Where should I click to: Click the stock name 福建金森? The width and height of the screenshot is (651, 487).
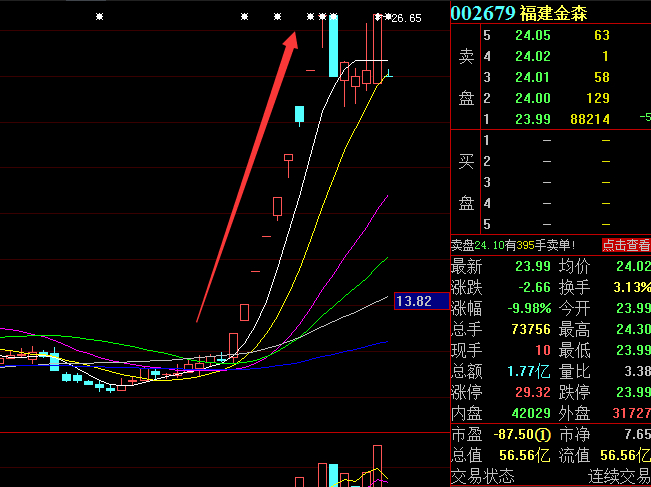click(x=554, y=13)
